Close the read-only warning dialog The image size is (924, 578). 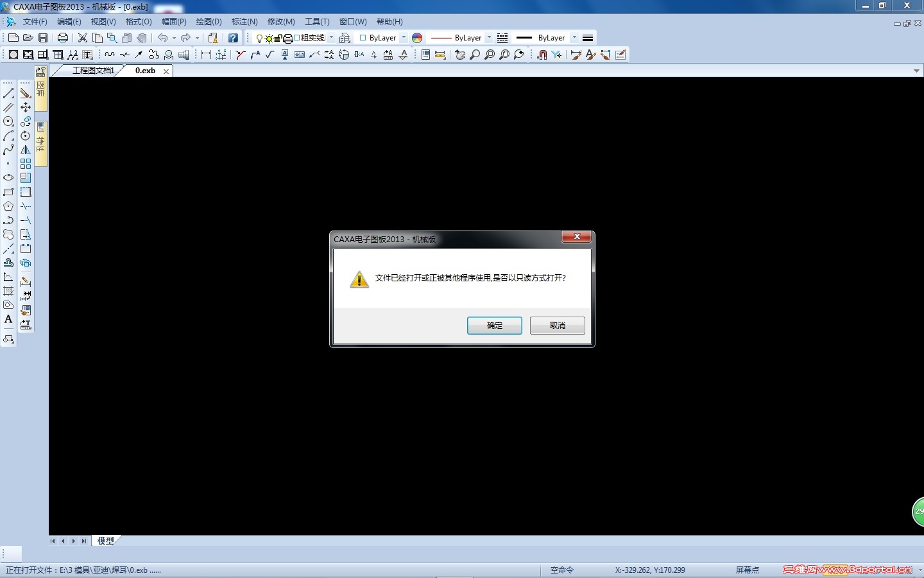(x=577, y=237)
